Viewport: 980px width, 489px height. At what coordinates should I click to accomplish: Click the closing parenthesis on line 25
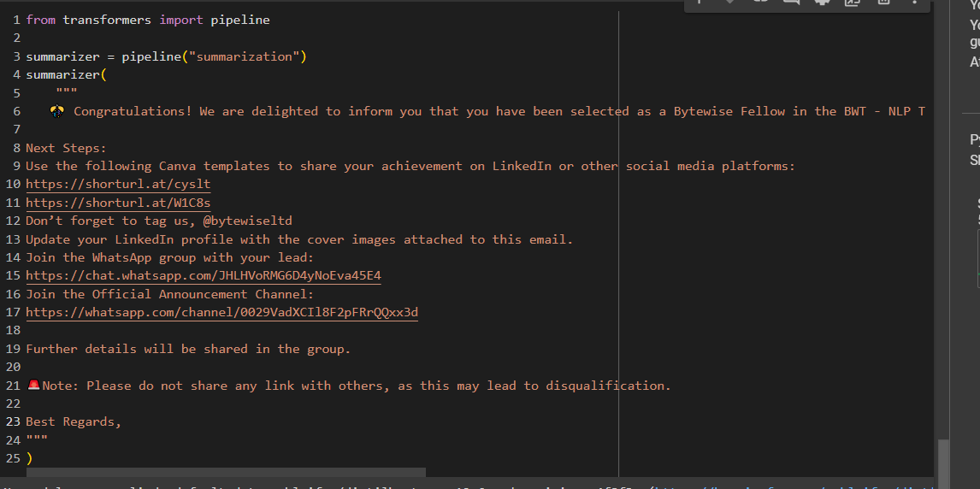coord(29,458)
